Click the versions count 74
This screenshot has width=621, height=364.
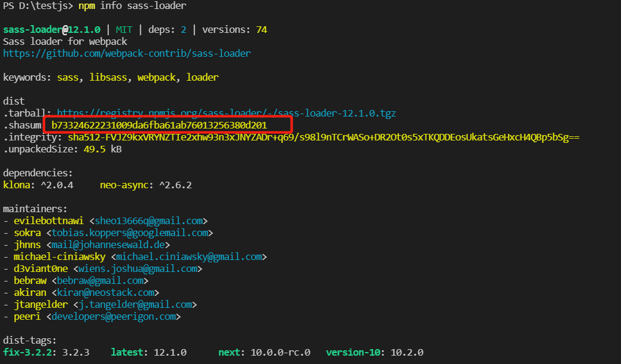[261, 30]
